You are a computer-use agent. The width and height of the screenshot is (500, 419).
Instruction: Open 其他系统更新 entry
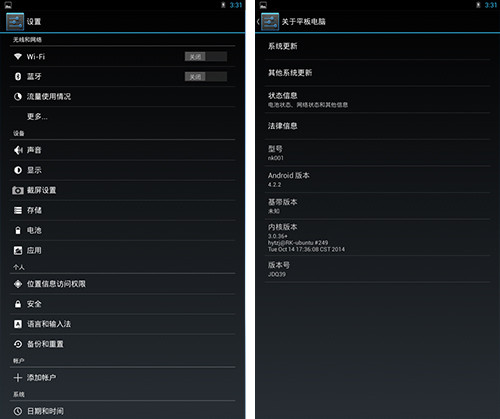tap(377, 73)
